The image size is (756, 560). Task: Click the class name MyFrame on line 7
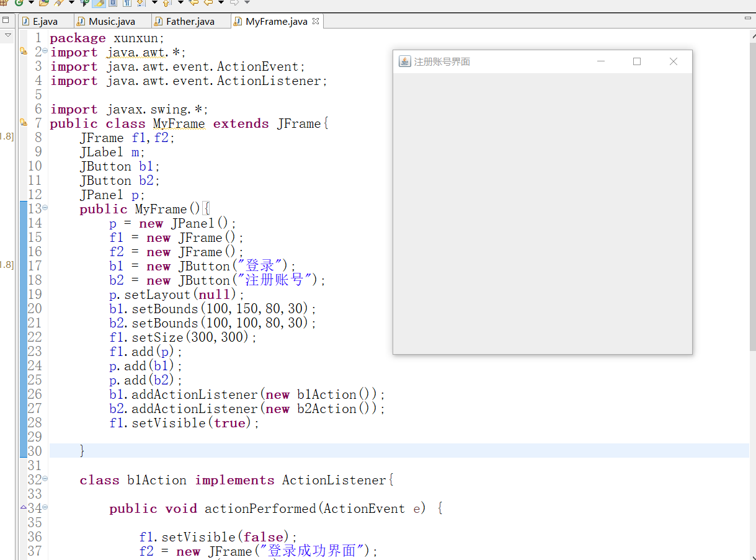(x=179, y=123)
